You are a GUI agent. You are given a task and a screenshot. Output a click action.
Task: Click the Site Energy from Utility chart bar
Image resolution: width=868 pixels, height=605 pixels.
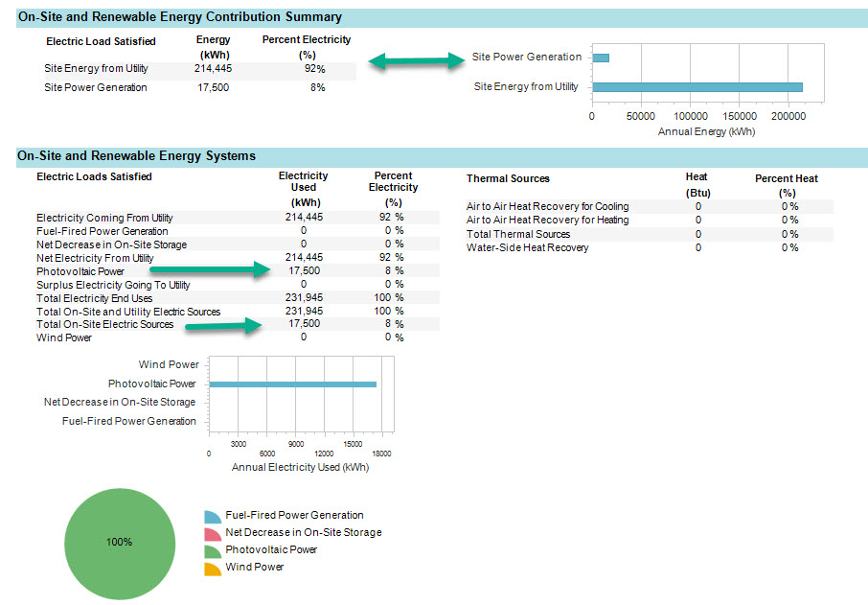tap(697, 87)
